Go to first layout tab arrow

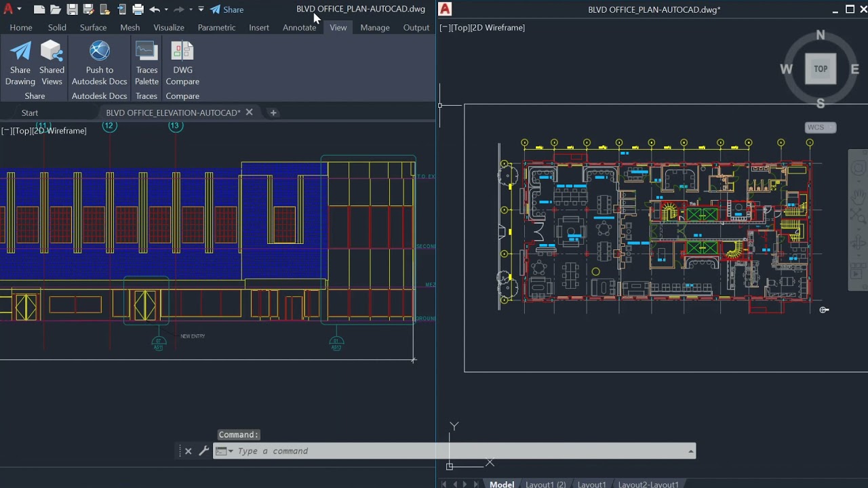pyautogui.click(x=445, y=484)
